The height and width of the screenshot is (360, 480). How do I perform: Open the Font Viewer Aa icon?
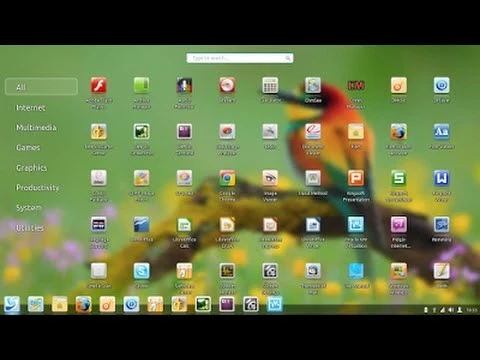tap(441, 132)
